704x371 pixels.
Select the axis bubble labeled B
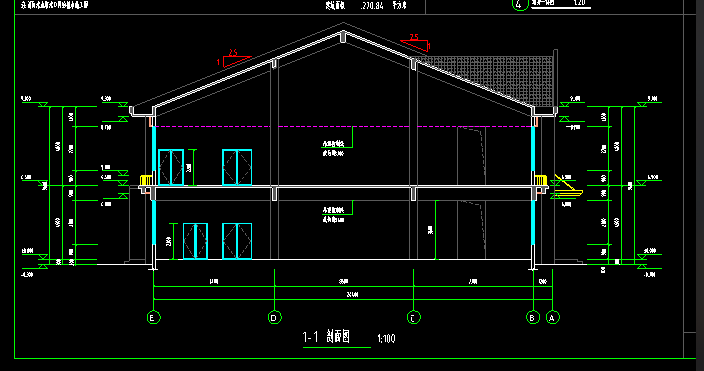[x=532, y=318]
